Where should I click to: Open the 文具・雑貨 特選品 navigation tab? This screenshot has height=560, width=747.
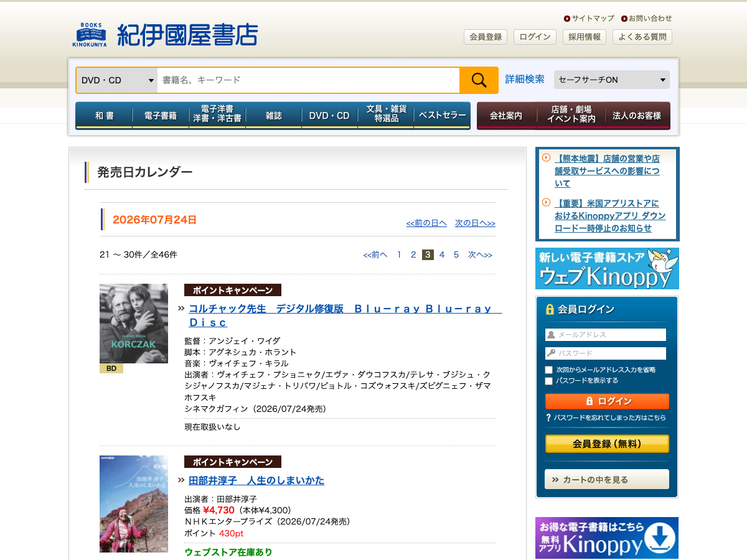[x=386, y=116]
